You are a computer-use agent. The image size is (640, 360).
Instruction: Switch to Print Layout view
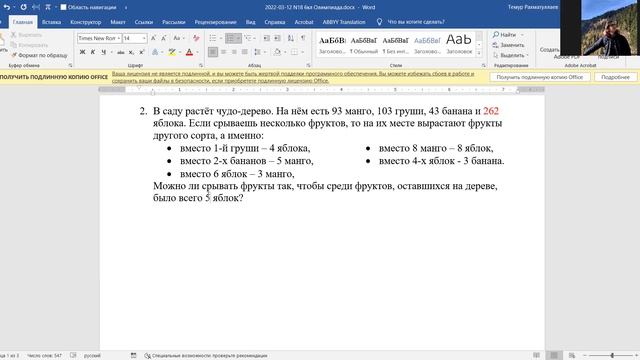coord(554,356)
